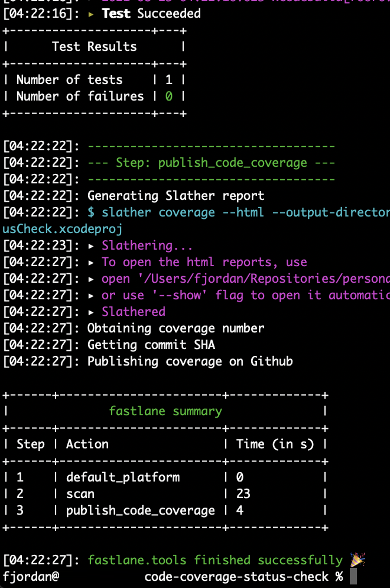This screenshot has width=390, height=588.
Task: Click the 'Step: publish_code_coverage' header line
Action: (x=212, y=163)
